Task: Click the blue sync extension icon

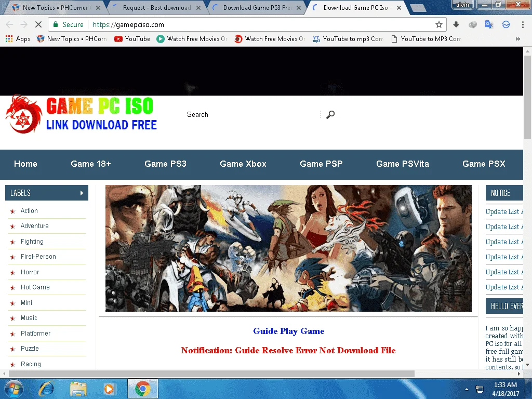Action: point(506,24)
